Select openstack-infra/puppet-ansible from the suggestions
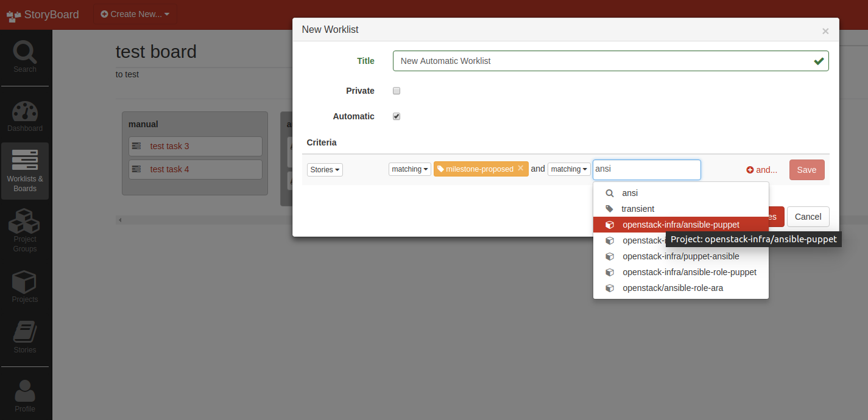 coord(681,256)
